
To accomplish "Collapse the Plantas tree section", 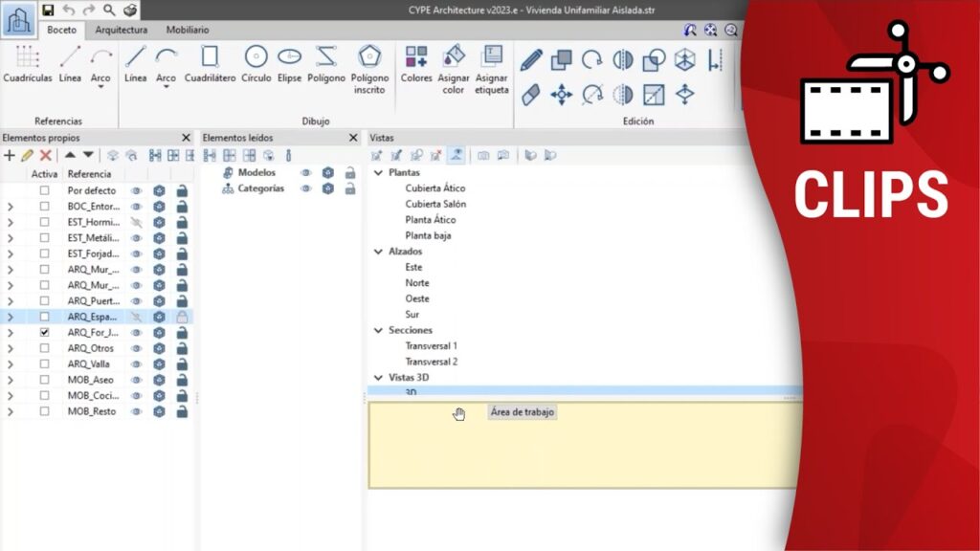I will coord(378,173).
